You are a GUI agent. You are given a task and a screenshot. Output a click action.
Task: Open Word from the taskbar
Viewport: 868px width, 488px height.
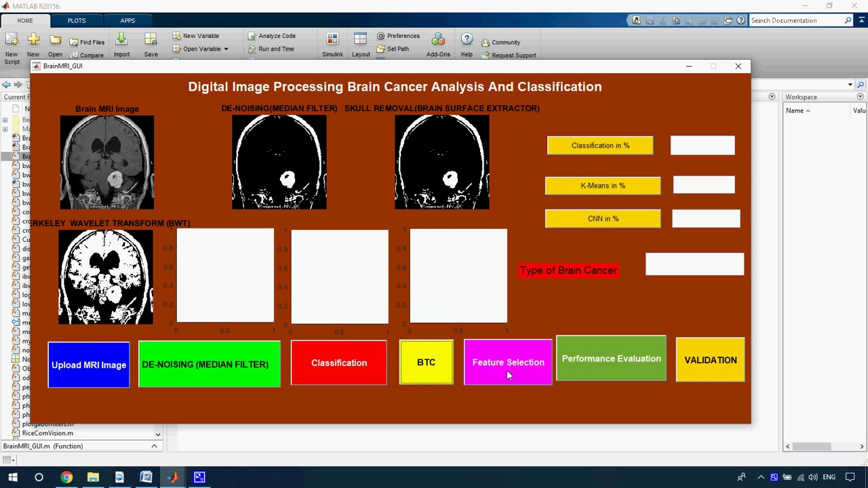click(146, 477)
